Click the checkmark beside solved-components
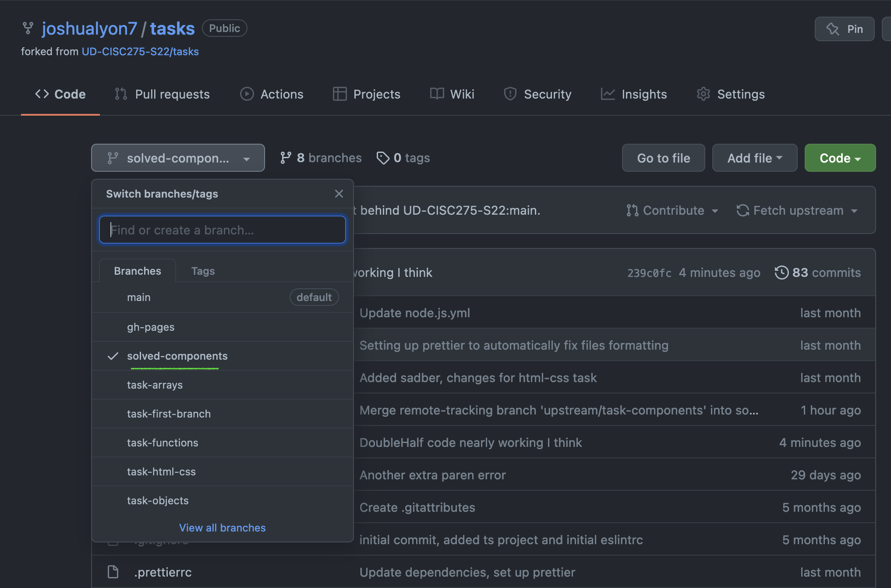 tap(113, 356)
